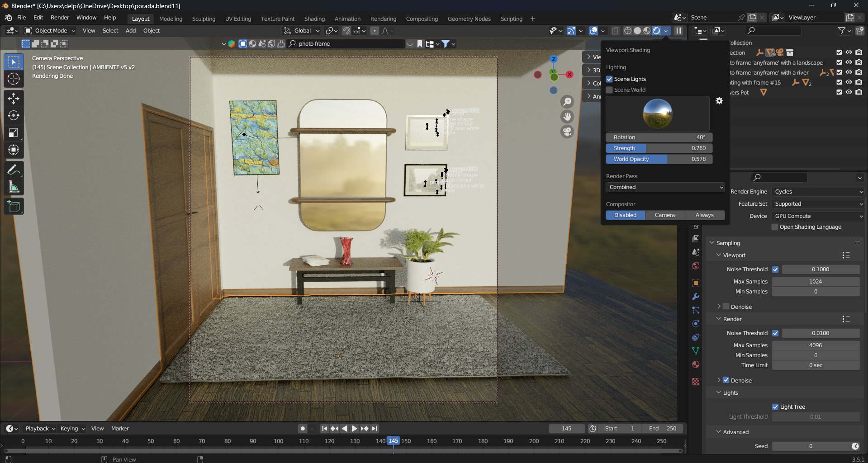Click the pan hand viewport gizmo
This screenshot has height=463, width=868.
pos(567,117)
